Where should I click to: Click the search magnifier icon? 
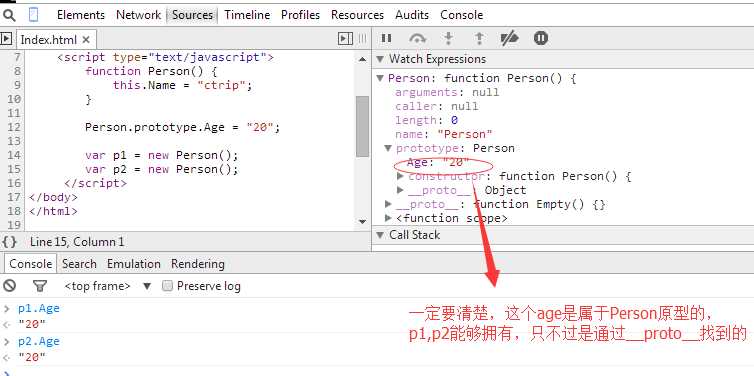9,15
